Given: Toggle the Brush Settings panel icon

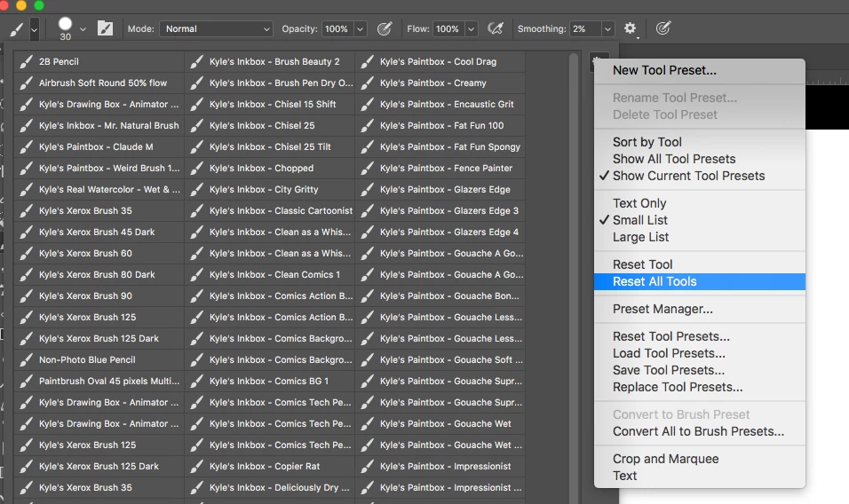Looking at the screenshot, I should (x=105, y=28).
